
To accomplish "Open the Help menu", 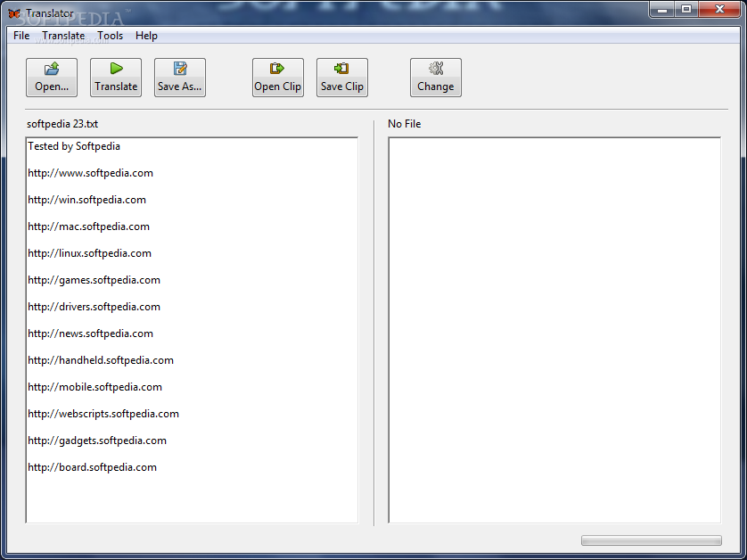I will [146, 36].
